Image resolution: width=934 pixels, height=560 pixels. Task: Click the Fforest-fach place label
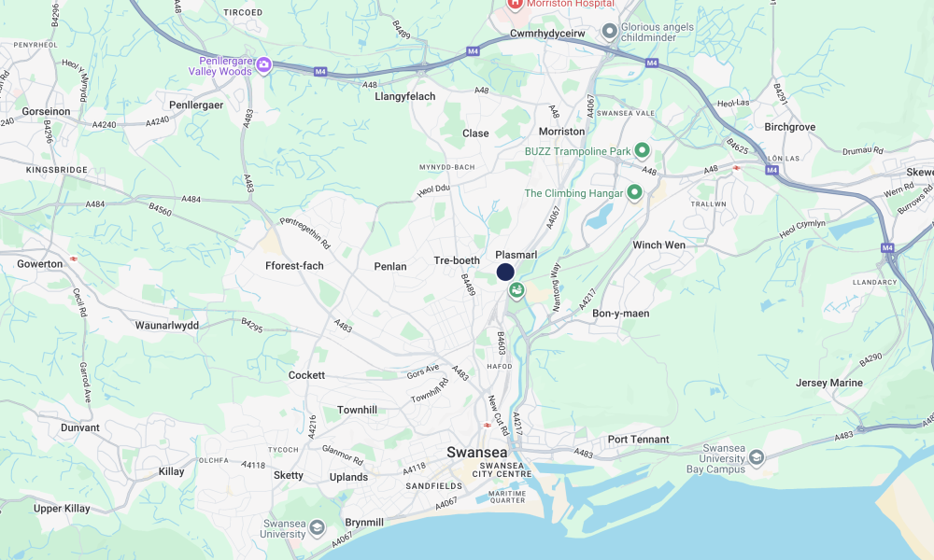tap(294, 266)
